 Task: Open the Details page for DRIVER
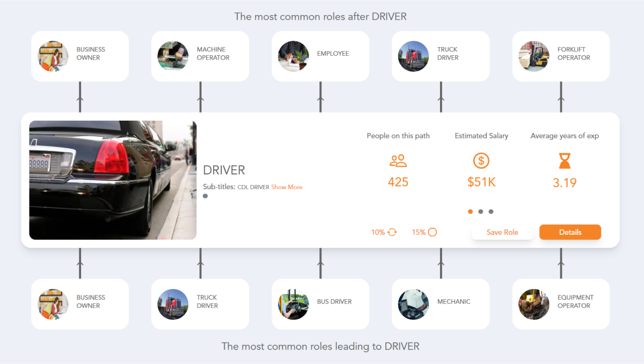tap(570, 232)
